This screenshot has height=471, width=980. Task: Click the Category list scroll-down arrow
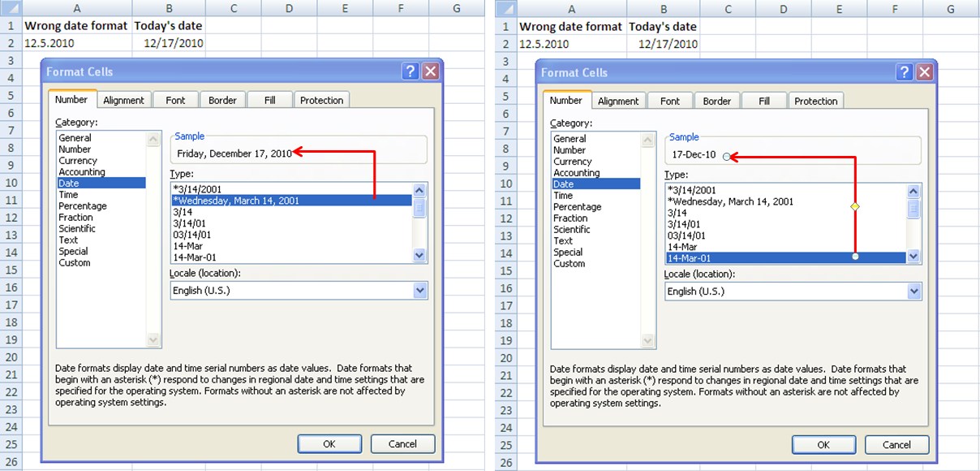(x=153, y=340)
